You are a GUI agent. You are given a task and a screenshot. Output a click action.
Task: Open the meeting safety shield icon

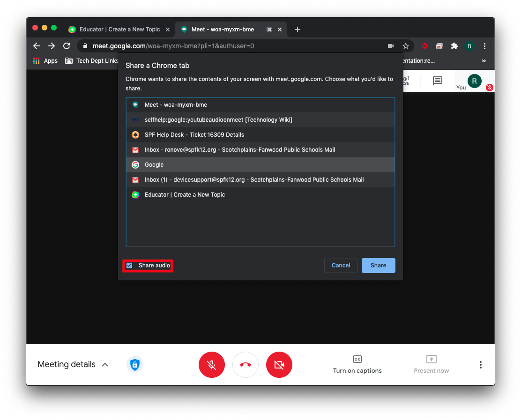[135, 364]
